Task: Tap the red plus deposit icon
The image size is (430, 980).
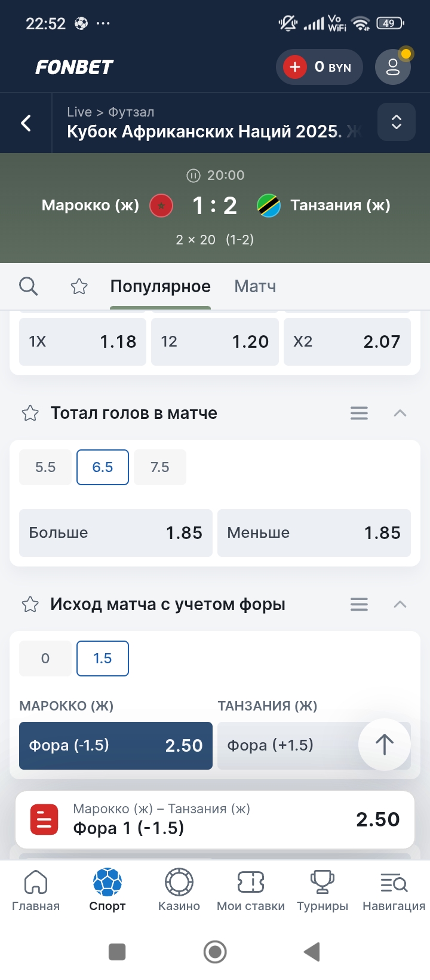Action: click(295, 67)
